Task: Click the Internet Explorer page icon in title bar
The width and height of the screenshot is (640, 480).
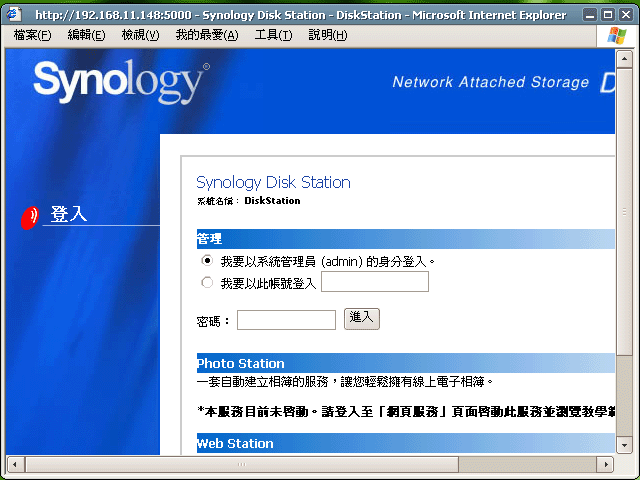Action: [x=14, y=14]
